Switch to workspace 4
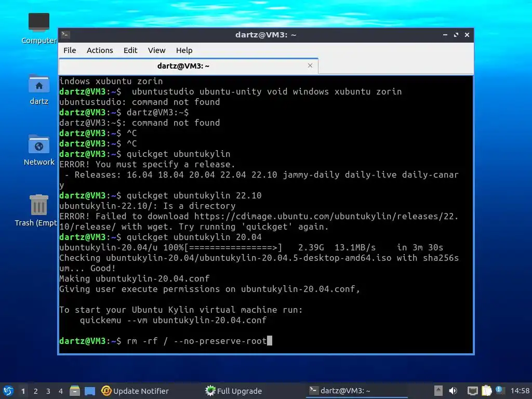 coord(61,391)
